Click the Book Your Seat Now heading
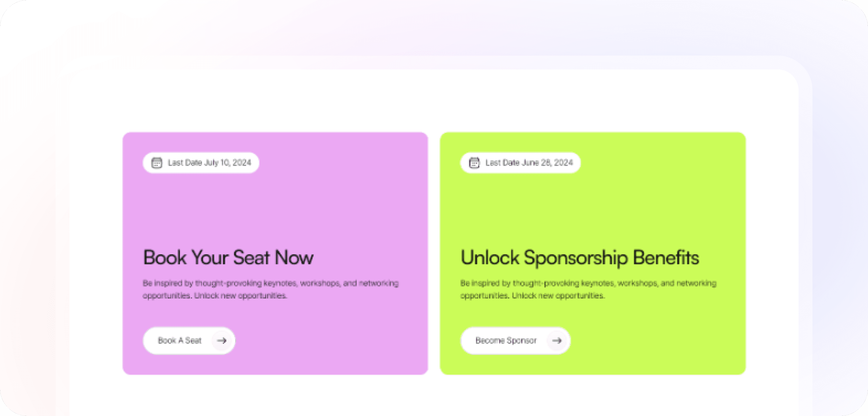The height and width of the screenshot is (416, 868). click(228, 258)
